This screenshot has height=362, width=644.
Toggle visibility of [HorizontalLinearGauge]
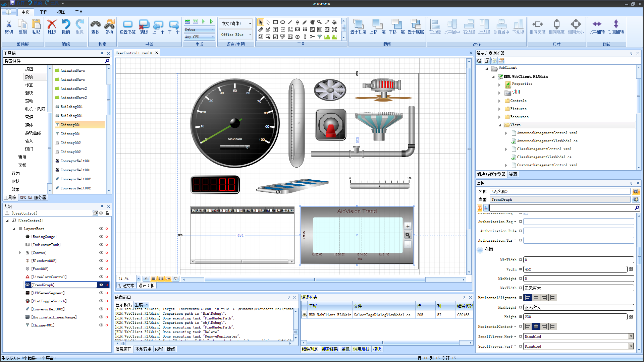point(101,317)
